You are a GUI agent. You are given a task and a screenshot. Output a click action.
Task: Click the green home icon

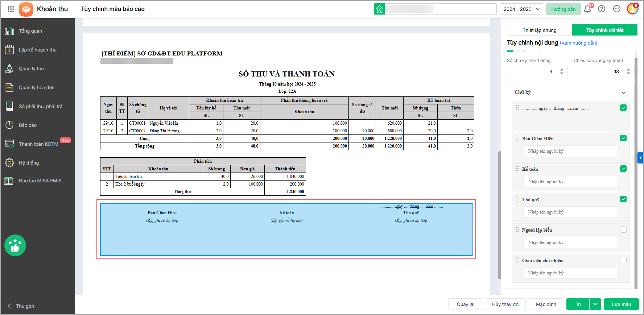pos(380,9)
